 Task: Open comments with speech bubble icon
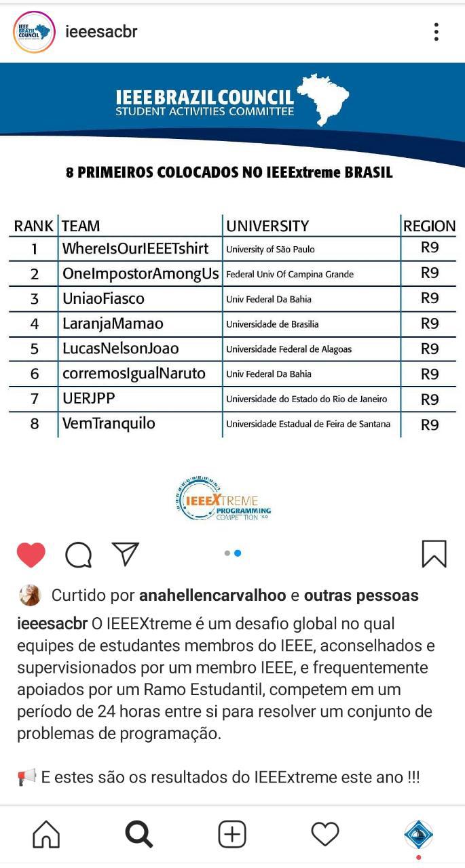click(x=79, y=555)
